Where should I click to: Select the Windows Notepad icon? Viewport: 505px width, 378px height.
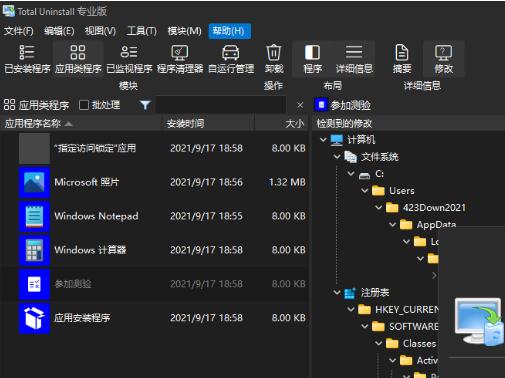click(34, 216)
